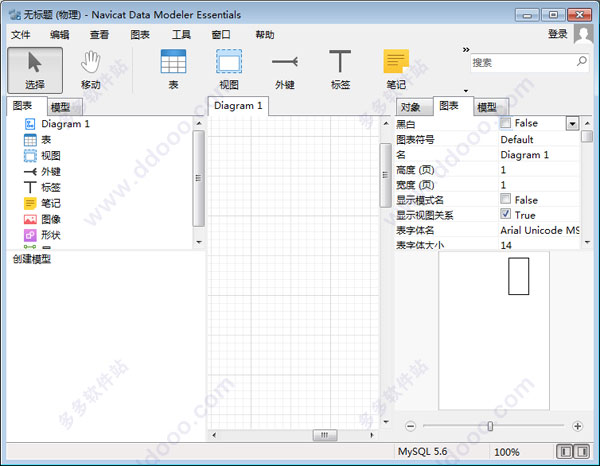Switch to left panel 模型 tab
Image resolution: width=600 pixels, height=466 pixels.
tap(64, 107)
